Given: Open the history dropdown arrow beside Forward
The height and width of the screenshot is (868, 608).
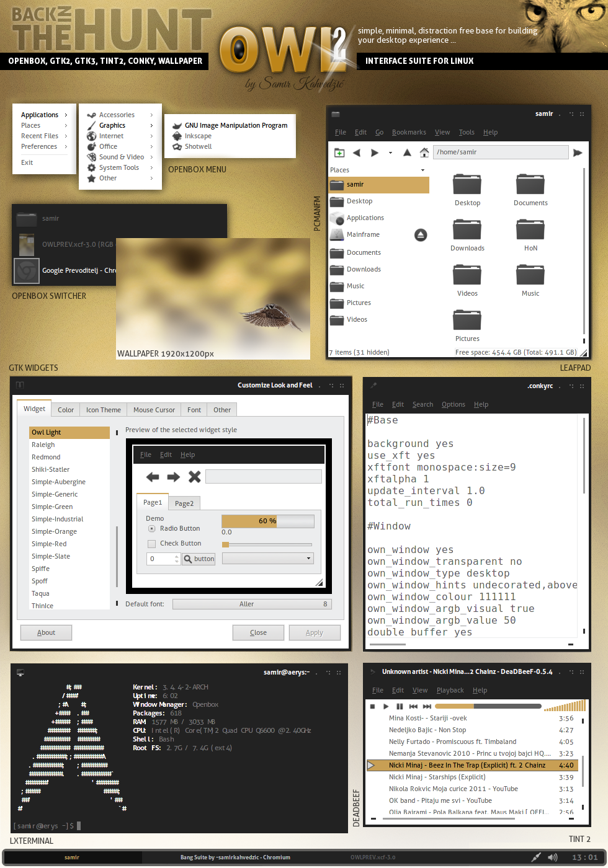Looking at the screenshot, I should 390,153.
